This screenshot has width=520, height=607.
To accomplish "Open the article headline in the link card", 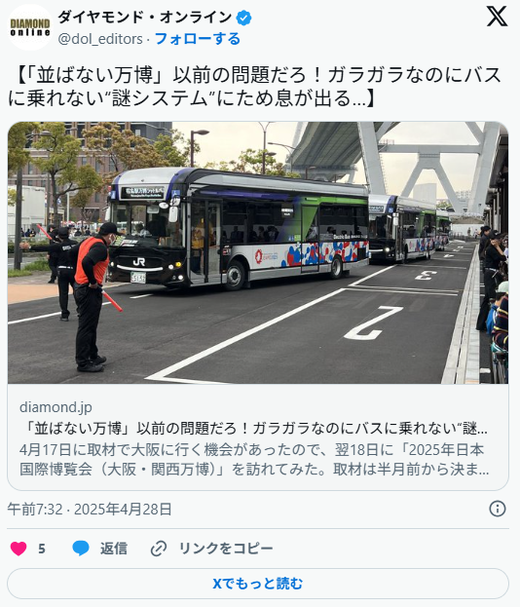I will click(x=254, y=429).
